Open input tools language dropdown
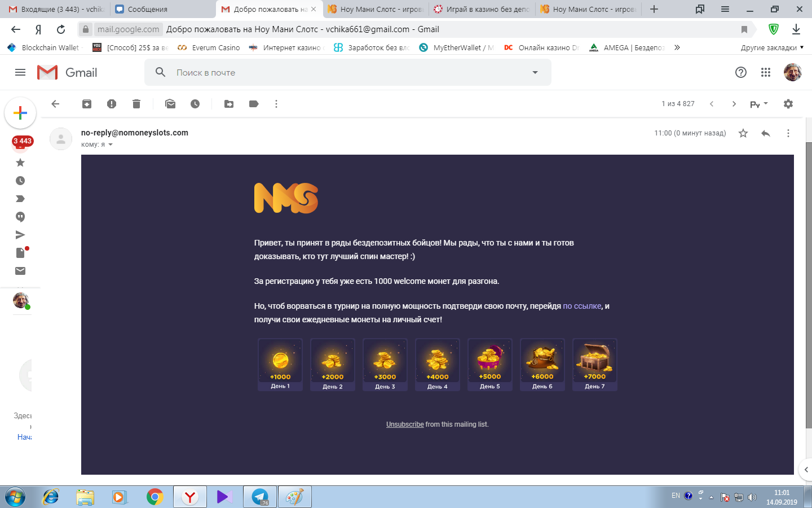Image resolution: width=812 pixels, height=508 pixels. click(x=759, y=104)
